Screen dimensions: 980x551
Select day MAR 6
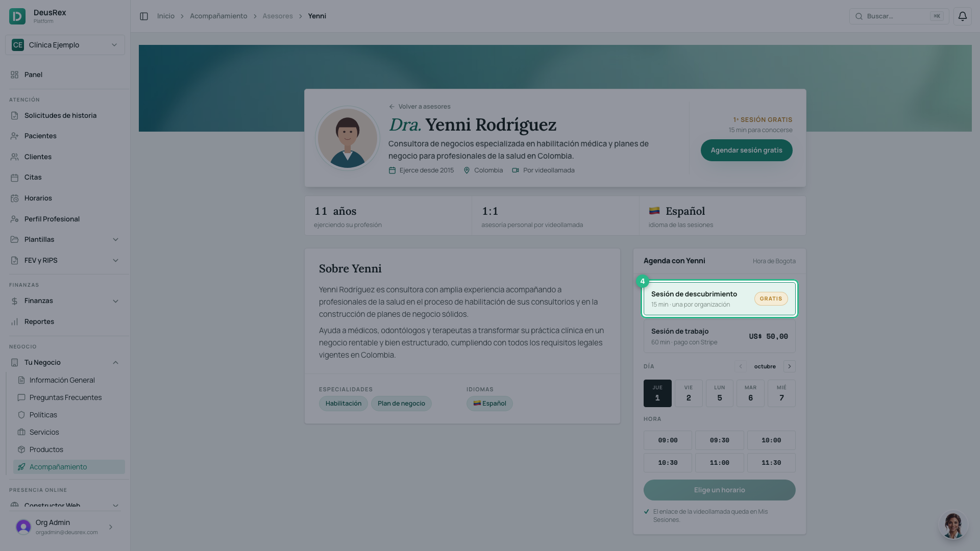[x=750, y=393]
